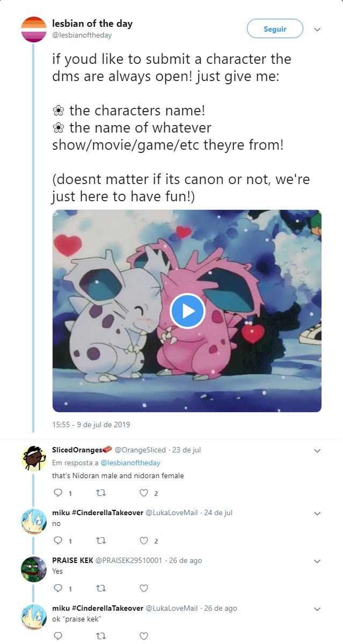Screen dimensions: 343x644
Task: Follow the account with Seguir button
Action: click(275, 29)
